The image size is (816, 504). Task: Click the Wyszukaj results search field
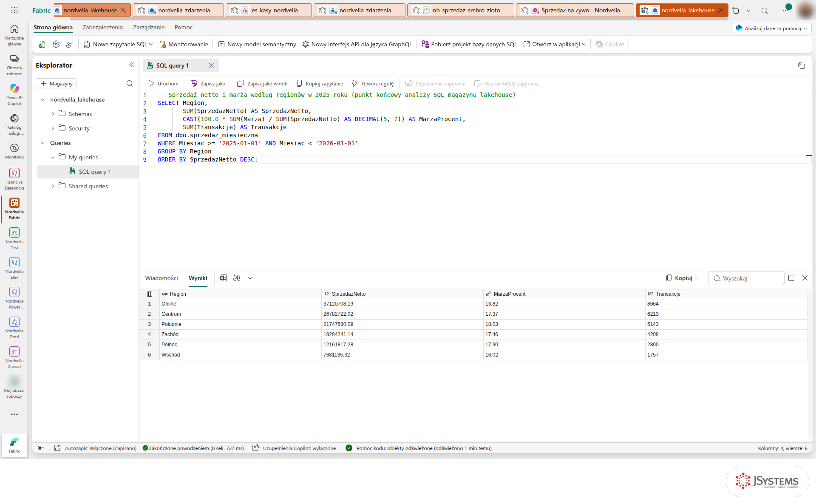[746, 278]
